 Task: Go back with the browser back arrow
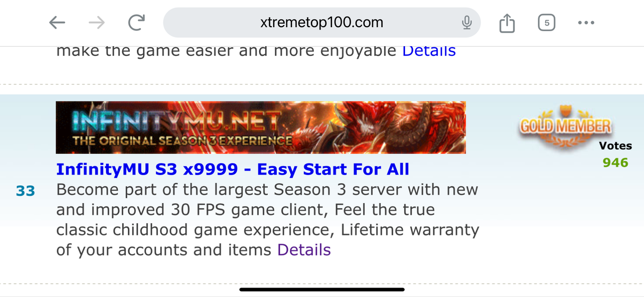(57, 23)
